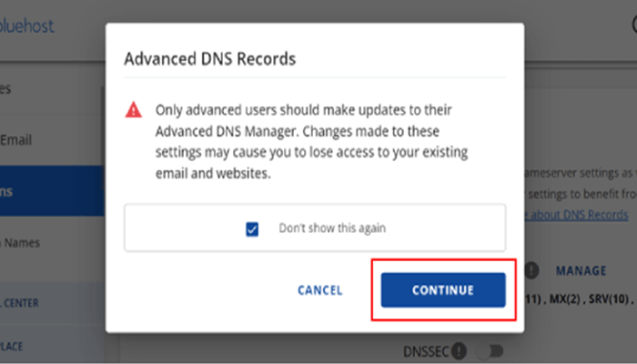Click the MANAGE link
The width and height of the screenshot is (637, 364).
[581, 270]
